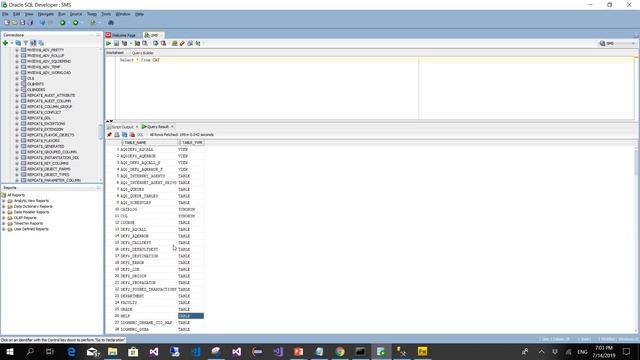Screen dimensions: 640x360
Task: Open the Help menu
Action: coord(139,14)
